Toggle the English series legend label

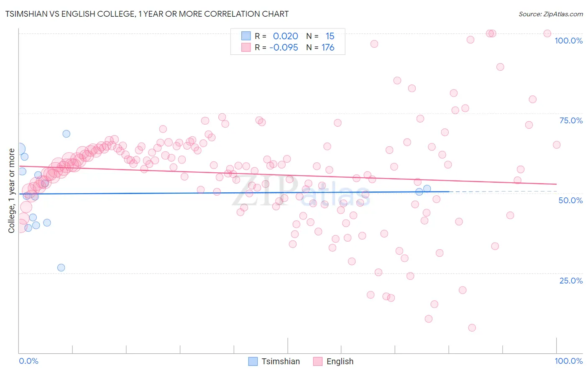coord(340,361)
